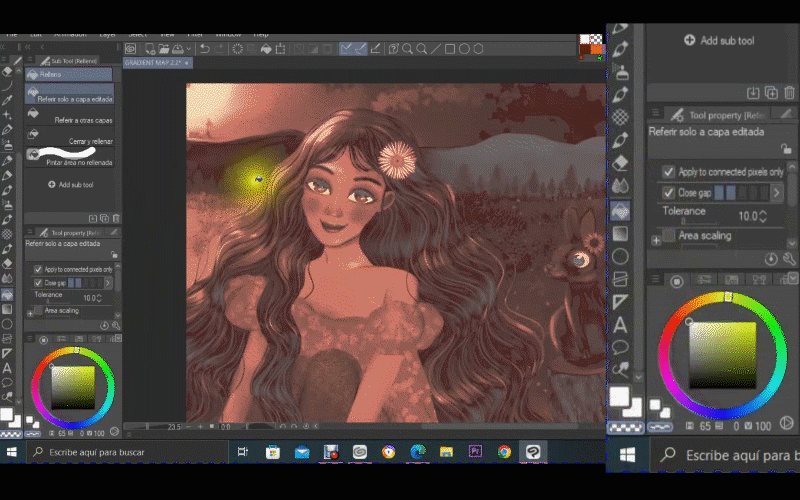Select the Text (A) tool in the enlarged toolbar
This screenshot has width=800, height=500.
click(620, 324)
